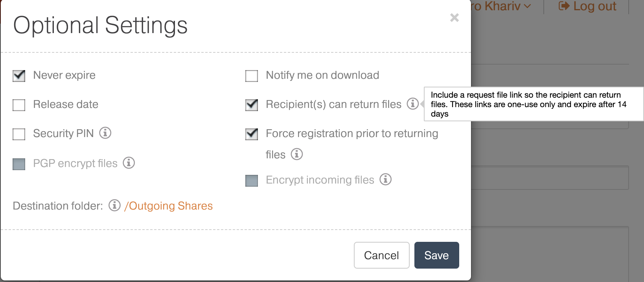Tick the Security PIN checkbox
This screenshot has width=644, height=282.
(19, 134)
